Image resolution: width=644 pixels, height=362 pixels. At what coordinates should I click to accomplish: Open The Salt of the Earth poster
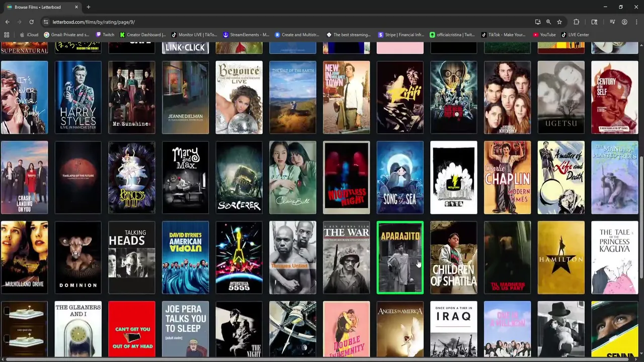293,98
